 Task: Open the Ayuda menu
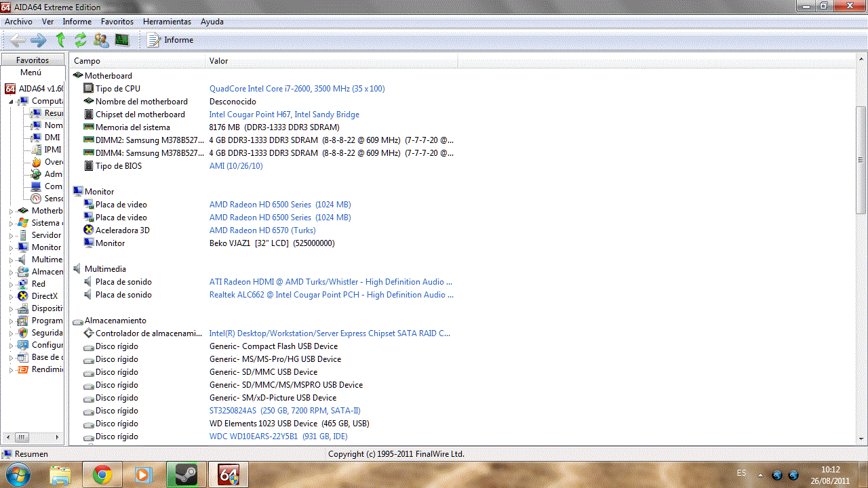(212, 22)
